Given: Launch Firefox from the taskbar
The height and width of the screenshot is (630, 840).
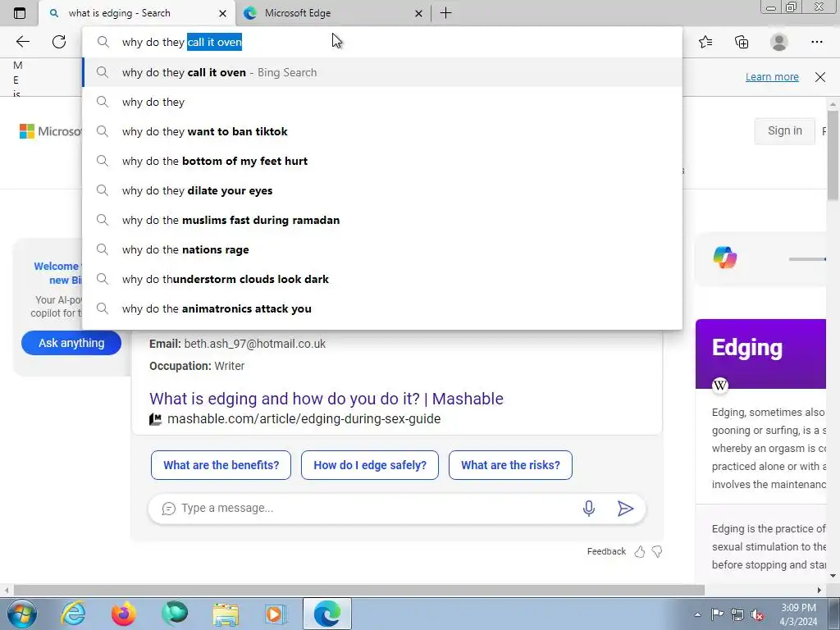Looking at the screenshot, I should tap(123, 614).
